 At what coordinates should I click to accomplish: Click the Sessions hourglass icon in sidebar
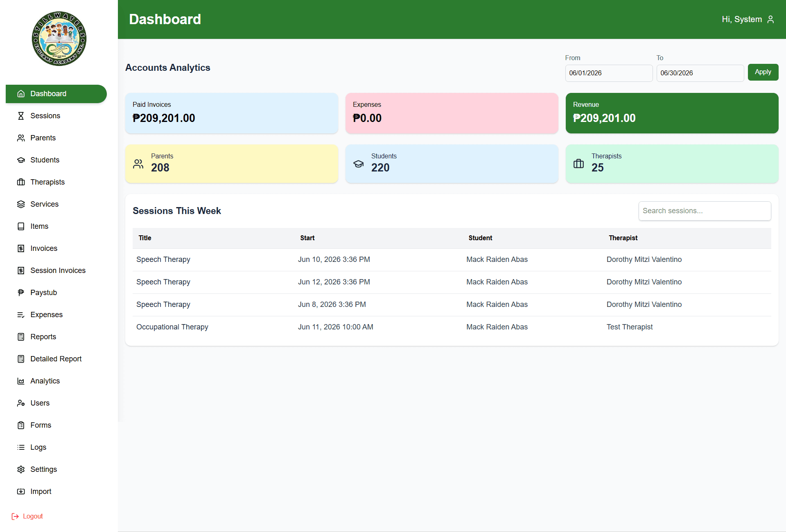21,116
